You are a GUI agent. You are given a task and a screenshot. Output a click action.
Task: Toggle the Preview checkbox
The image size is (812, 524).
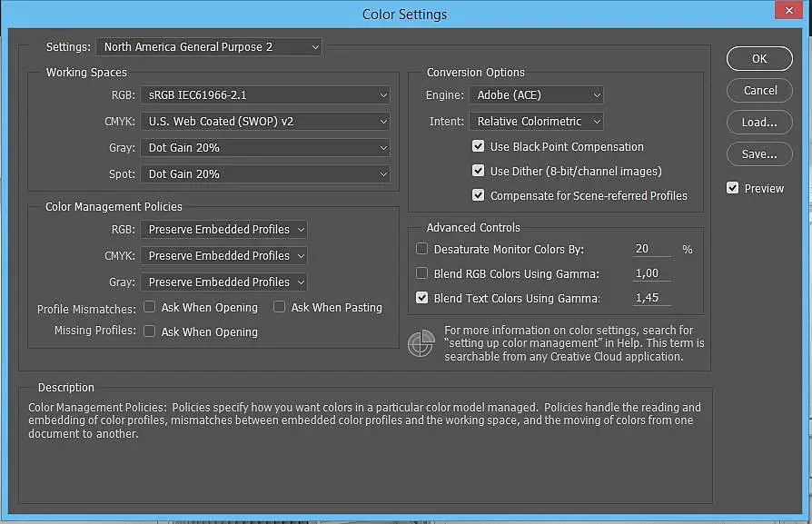[733, 188]
